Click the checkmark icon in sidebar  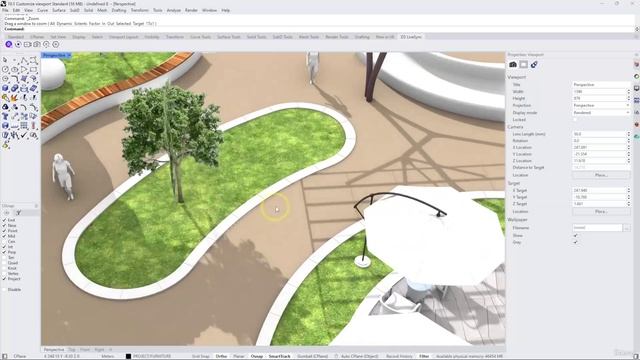24,135
